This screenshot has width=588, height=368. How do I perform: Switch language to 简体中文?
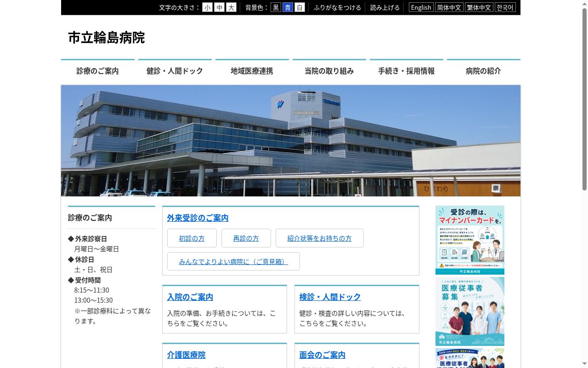449,7
